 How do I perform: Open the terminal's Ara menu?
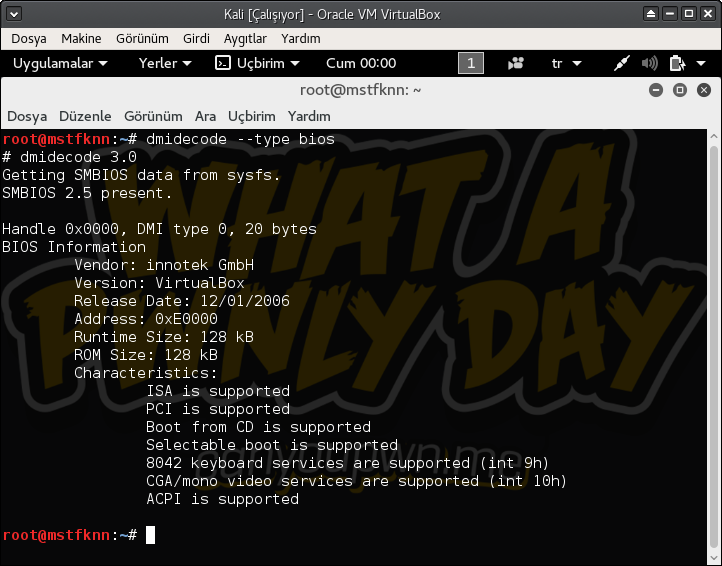pyautogui.click(x=205, y=116)
